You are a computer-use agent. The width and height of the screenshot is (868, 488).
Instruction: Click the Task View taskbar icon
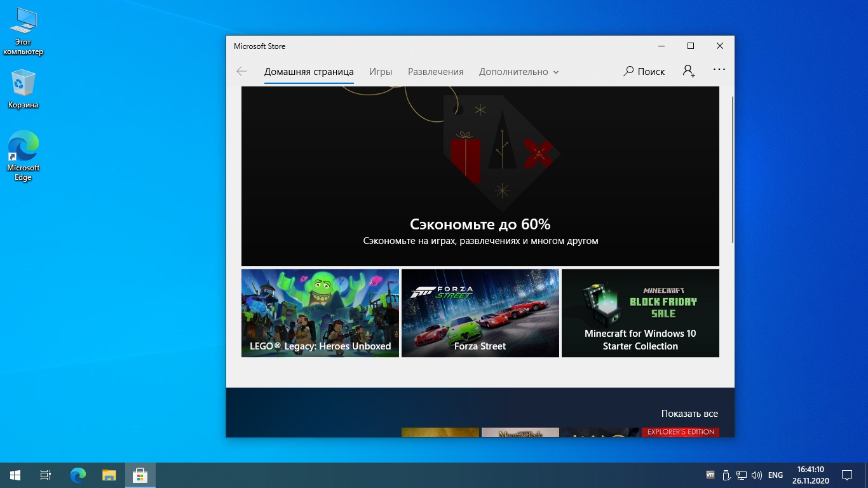tap(46, 475)
